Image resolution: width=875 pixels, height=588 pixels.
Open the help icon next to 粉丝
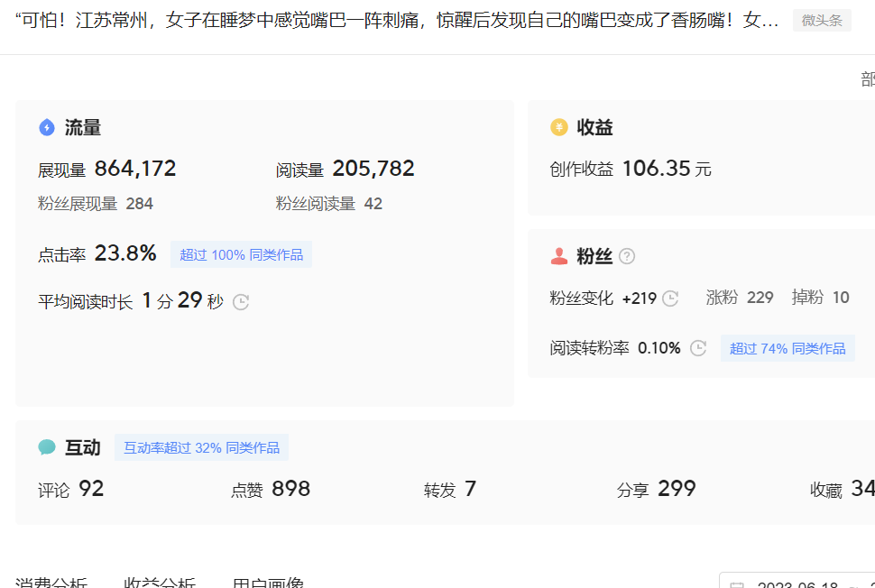627,257
